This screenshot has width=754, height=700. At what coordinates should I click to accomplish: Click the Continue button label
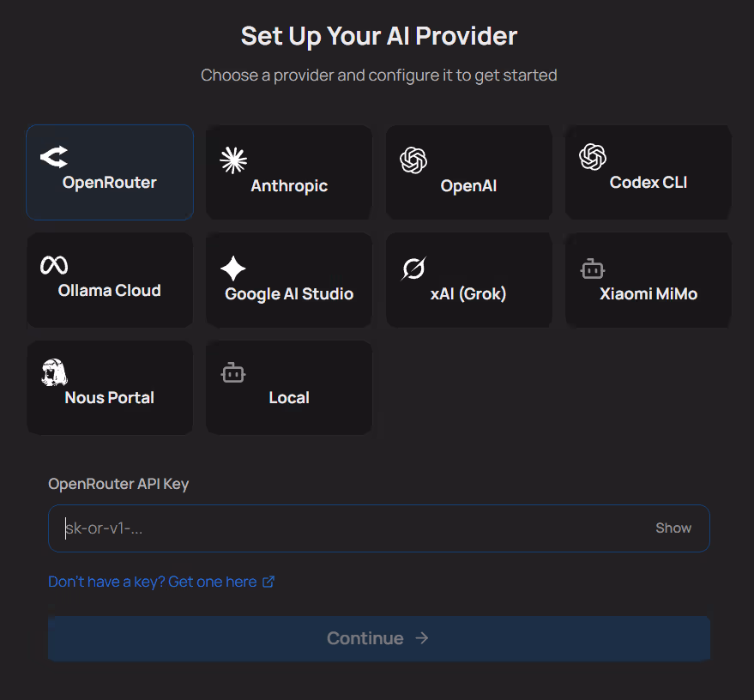pos(365,638)
